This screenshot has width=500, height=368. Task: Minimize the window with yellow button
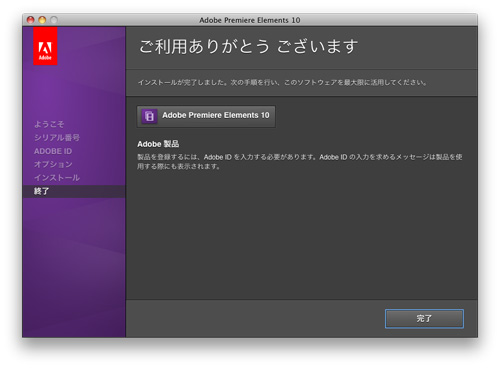point(42,20)
